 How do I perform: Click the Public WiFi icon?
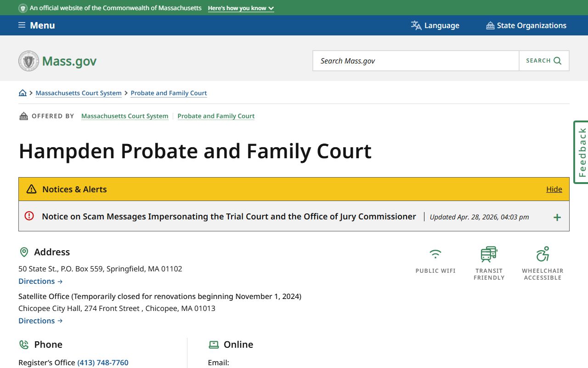[435, 254]
